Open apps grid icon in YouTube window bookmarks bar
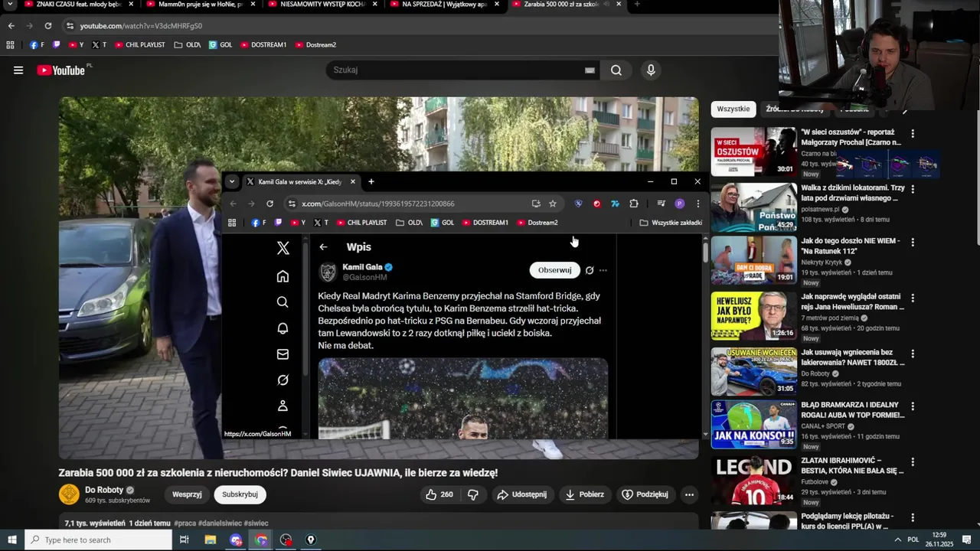This screenshot has width=980, height=551. pos(10,45)
